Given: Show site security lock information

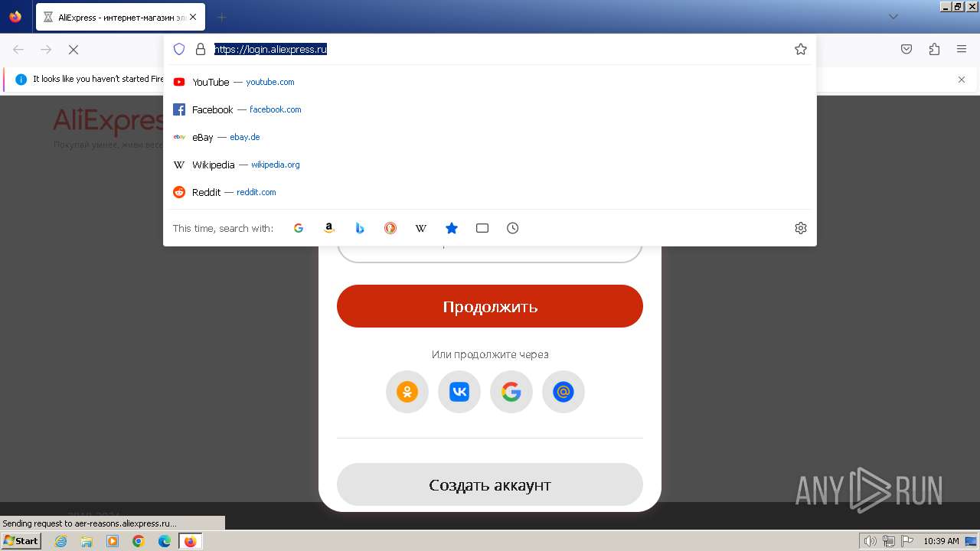Looking at the screenshot, I should (x=201, y=49).
